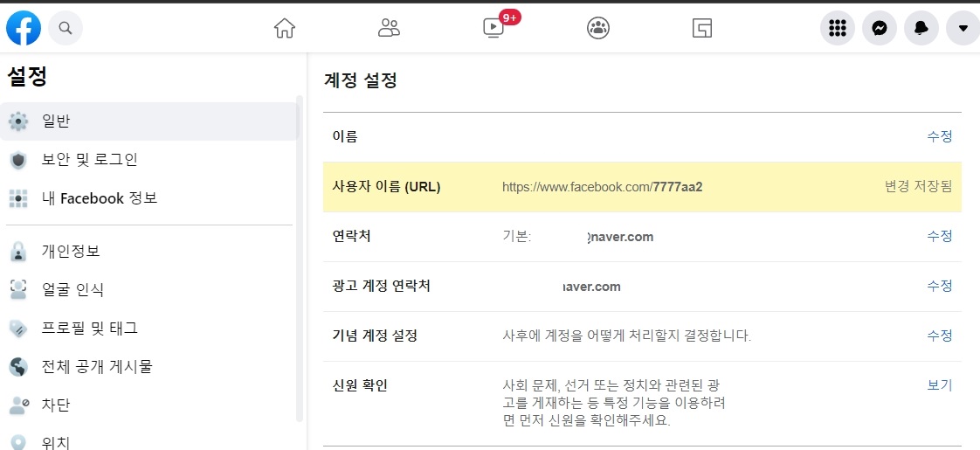Open the search magnifier button
The height and width of the screenshot is (450, 980).
pos(66,28)
